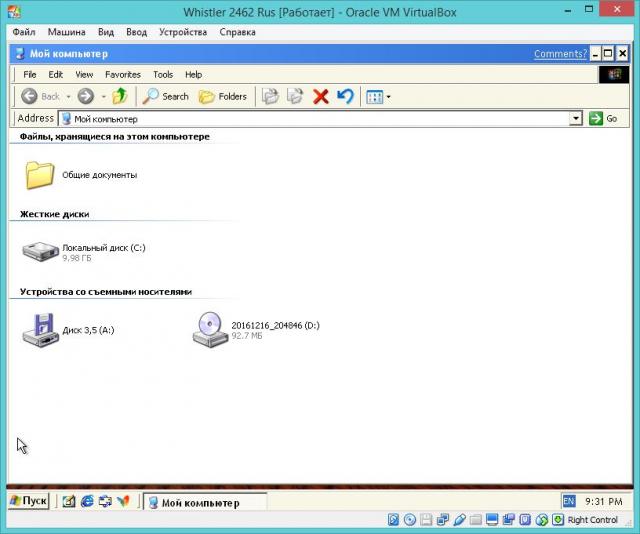Click the Show Desktop quick launch icon

69,501
